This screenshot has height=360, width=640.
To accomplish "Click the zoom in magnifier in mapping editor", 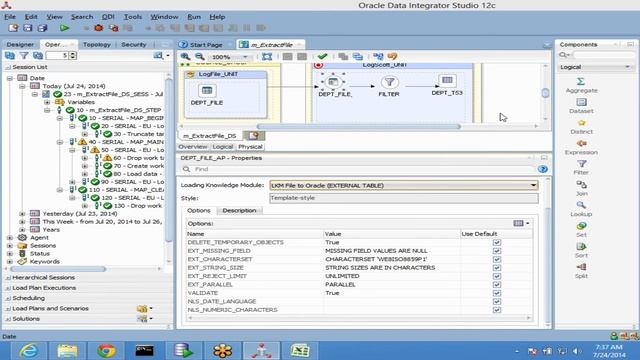I will click(x=185, y=56).
